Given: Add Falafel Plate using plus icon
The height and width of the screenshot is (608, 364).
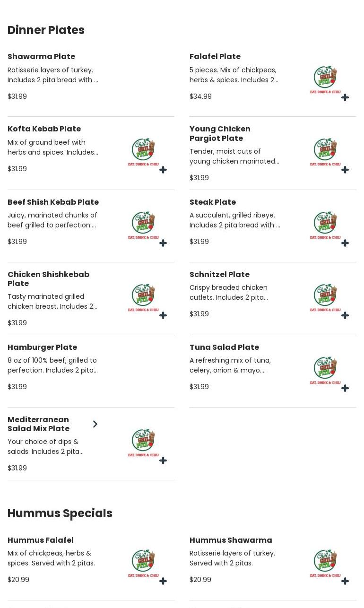Looking at the screenshot, I should pyautogui.click(x=345, y=97).
